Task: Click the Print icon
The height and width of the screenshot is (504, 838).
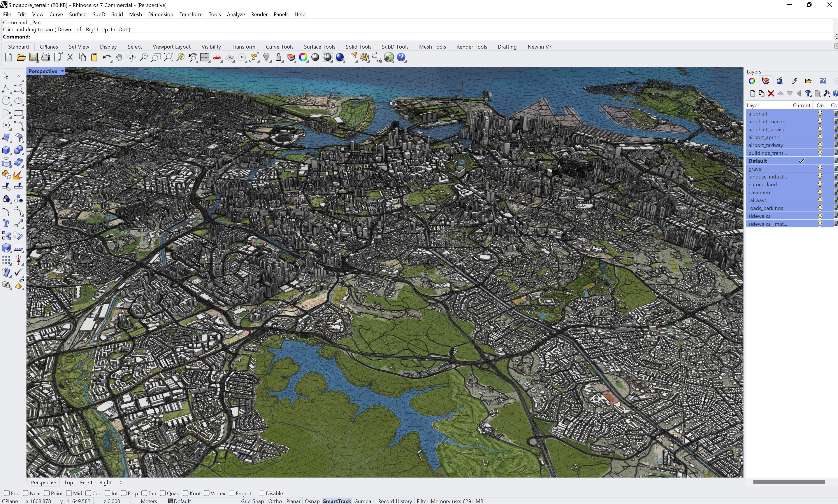Action: pyautogui.click(x=46, y=57)
